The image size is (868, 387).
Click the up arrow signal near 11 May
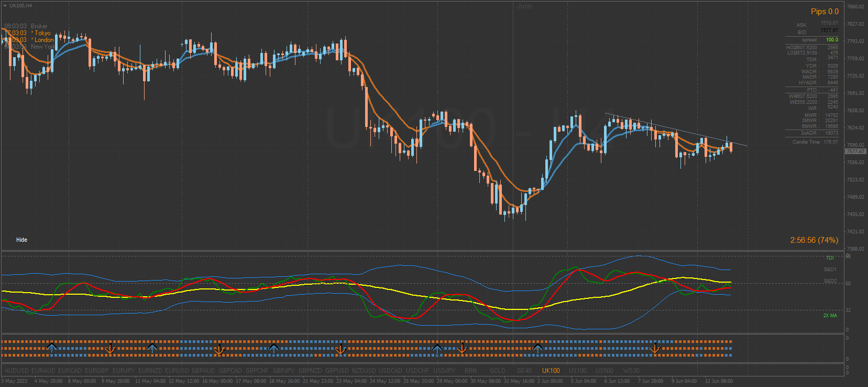point(152,348)
